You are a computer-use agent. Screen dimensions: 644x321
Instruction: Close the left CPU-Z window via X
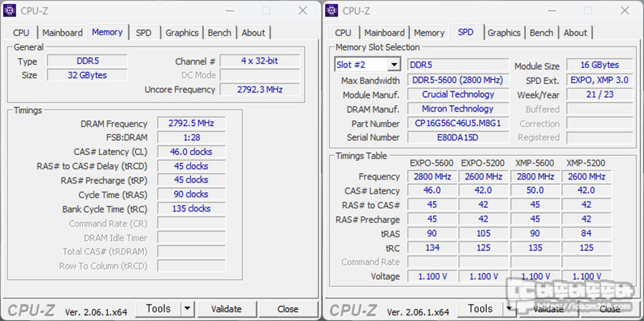click(x=303, y=11)
